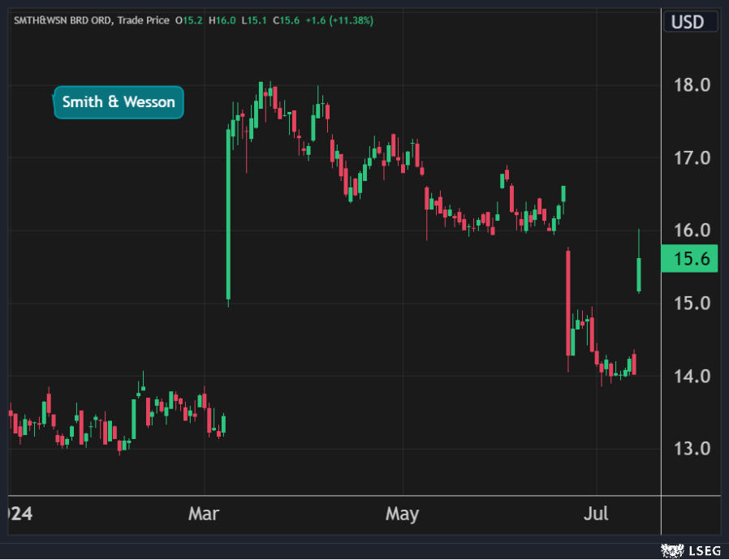Click the 16.0 price axis label
The image size is (729, 560).
point(693,230)
